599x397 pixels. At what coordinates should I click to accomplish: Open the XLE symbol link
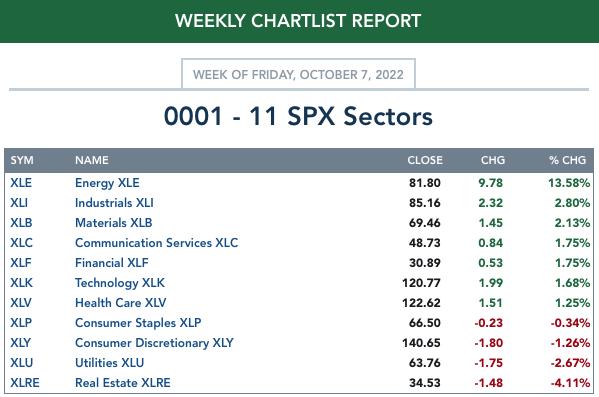21,183
